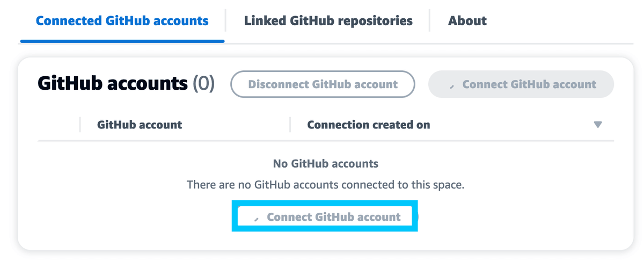Click the icon in the empty-state Connect button
The height and width of the screenshot is (267, 644).
[257, 218]
